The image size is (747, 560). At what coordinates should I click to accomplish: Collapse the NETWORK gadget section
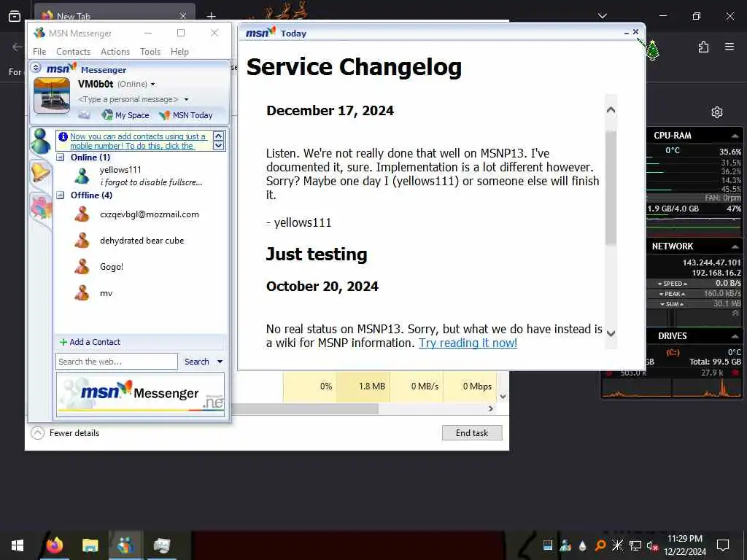[x=735, y=246]
